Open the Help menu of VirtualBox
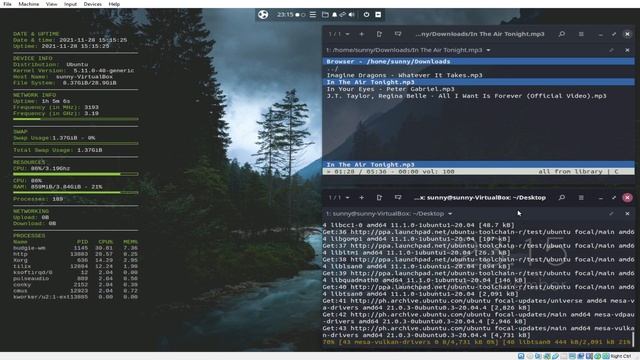This screenshot has width=640, height=360. coord(114,4)
